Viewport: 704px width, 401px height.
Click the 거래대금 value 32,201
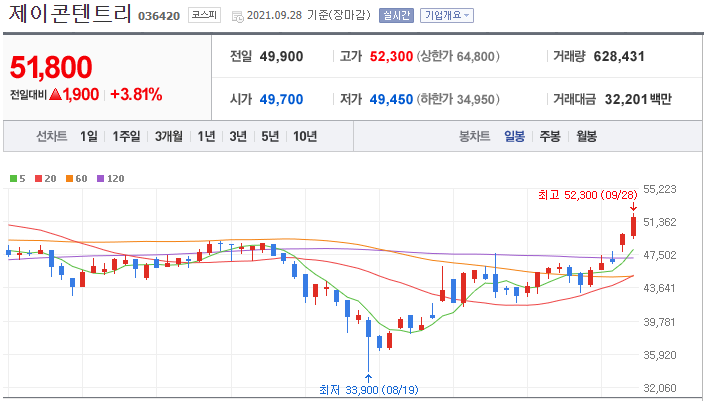pyautogui.click(x=625, y=99)
